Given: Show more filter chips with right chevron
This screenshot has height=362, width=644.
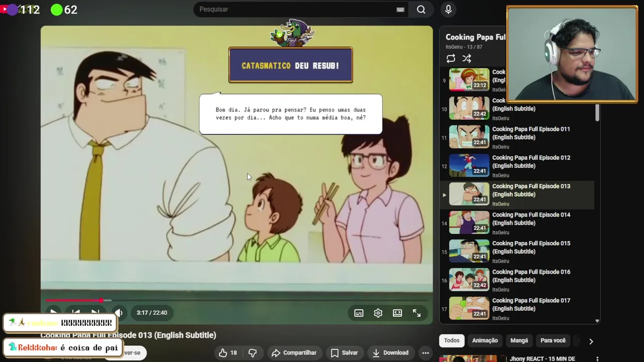Looking at the screenshot, I should [x=591, y=341].
